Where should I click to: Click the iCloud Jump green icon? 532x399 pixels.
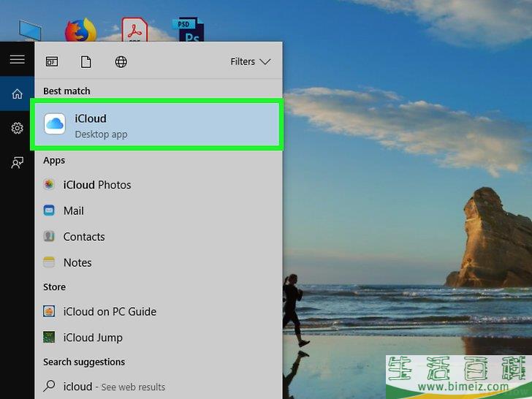[x=49, y=338]
